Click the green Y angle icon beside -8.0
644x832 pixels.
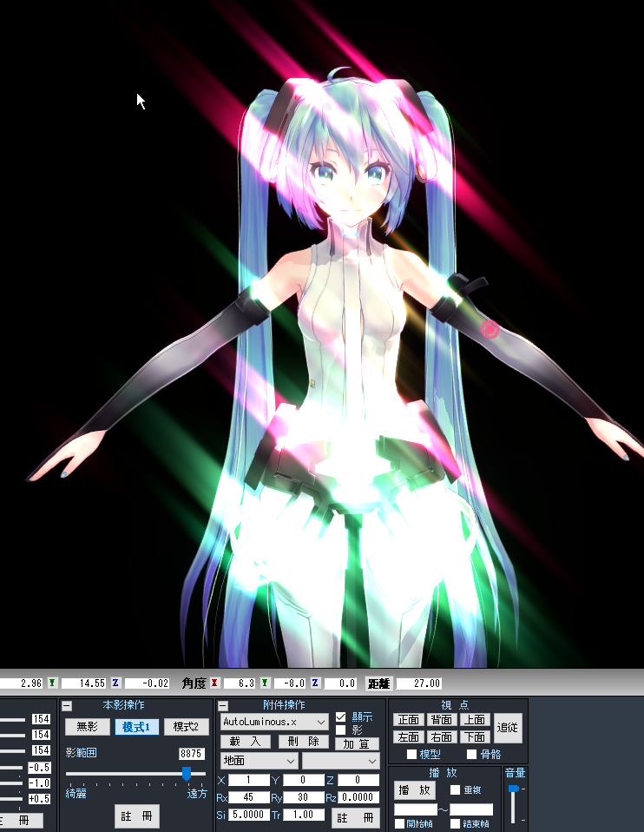coord(265,683)
